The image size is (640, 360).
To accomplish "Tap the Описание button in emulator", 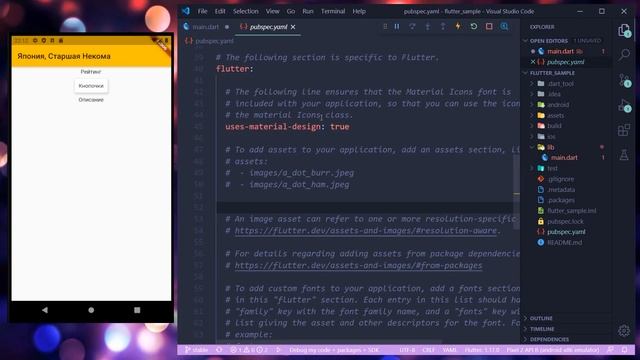I will pos(91,100).
